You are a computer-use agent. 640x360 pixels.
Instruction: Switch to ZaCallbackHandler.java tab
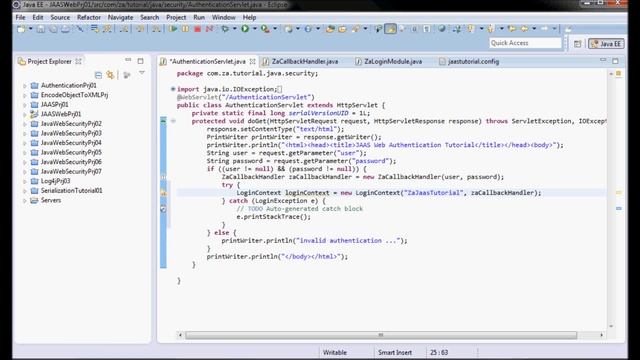pyautogui.click(x=304, y=61)
